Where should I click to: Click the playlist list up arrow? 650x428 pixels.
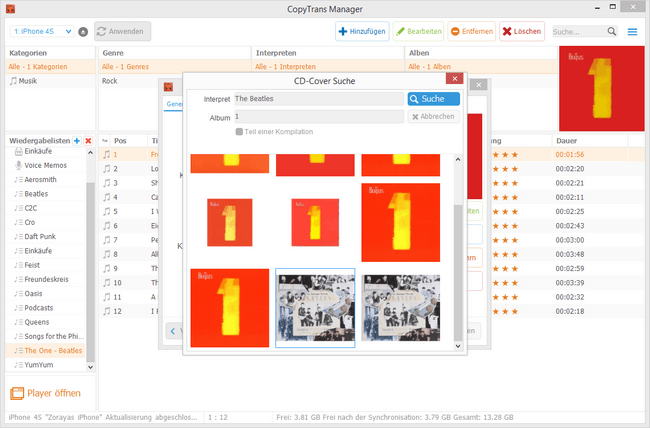click(x=90, y=153)
